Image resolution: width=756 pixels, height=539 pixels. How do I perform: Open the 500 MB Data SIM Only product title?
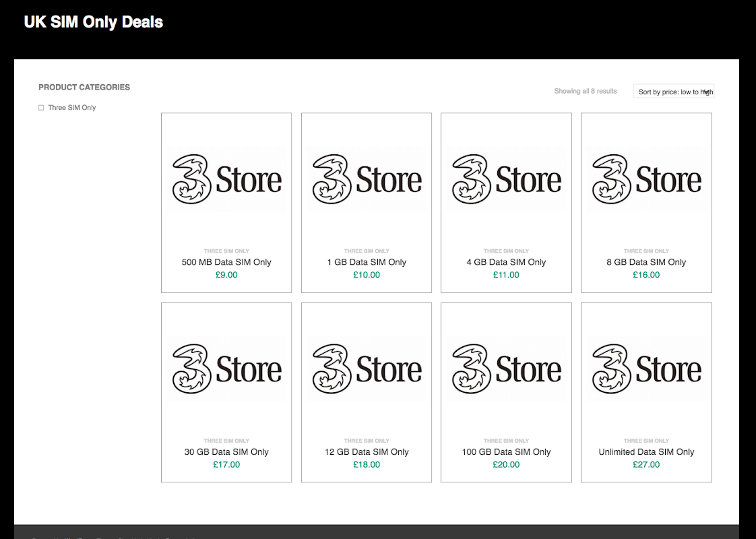tap(226, 262)
